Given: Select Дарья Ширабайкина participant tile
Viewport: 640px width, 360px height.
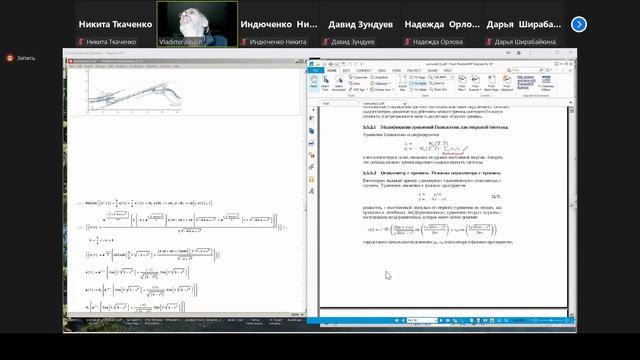Looking at the screenshot, I should point(524,24).
